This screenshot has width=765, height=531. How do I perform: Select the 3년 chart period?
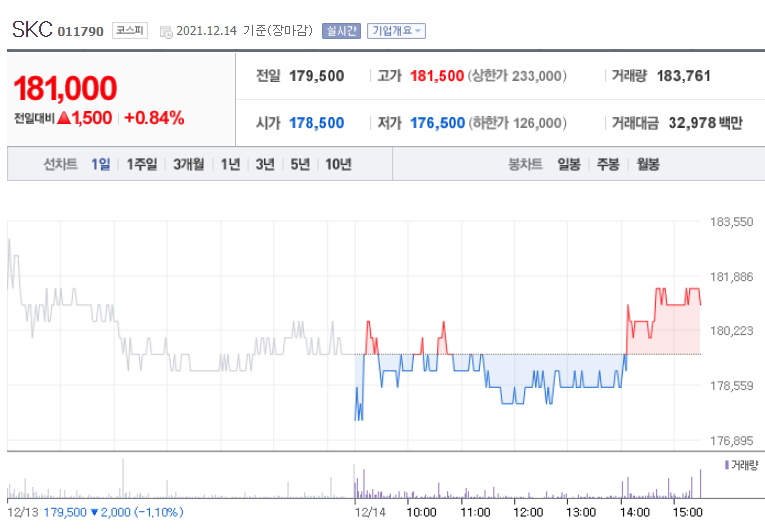pos(265,164)
